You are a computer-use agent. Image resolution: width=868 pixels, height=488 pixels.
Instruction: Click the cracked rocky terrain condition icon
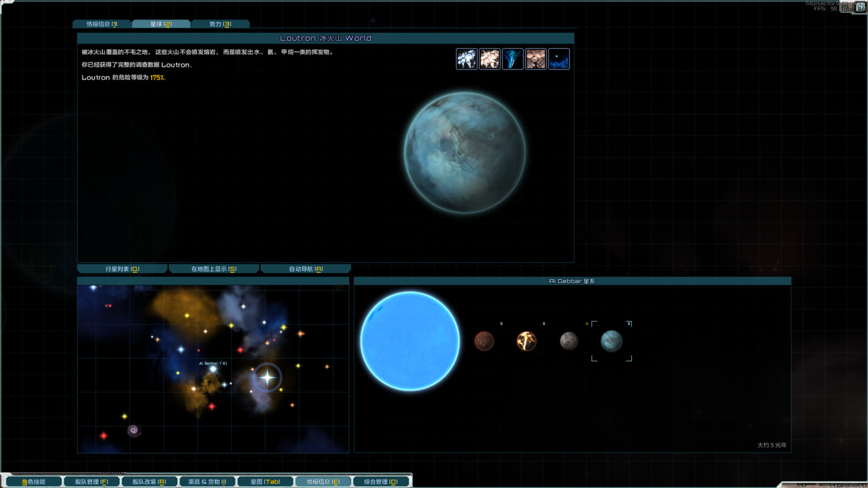pyautogui.click(x=536, y=59)
